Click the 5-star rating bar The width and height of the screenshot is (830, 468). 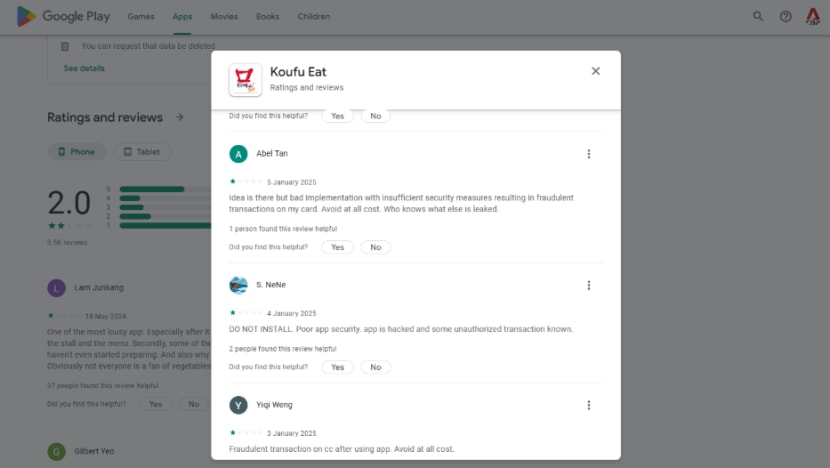point(165,189)
